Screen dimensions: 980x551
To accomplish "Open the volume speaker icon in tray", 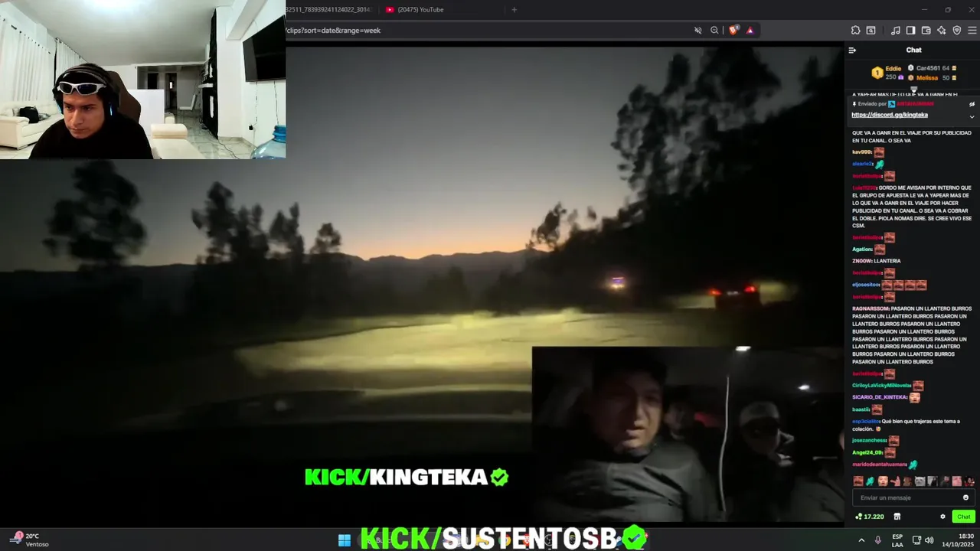I will click(929, 540).
